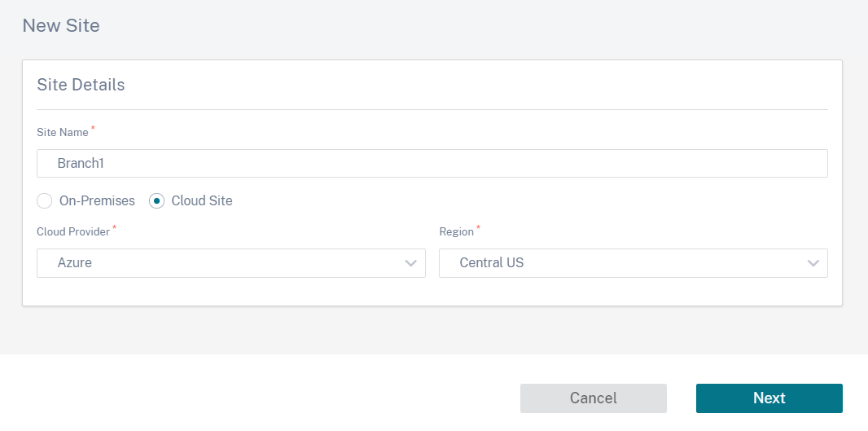The height and width of the screenshot is (431, 868).
Task: Click the chevron arrow in Cloud Provider field
Action: click(410, 263)
